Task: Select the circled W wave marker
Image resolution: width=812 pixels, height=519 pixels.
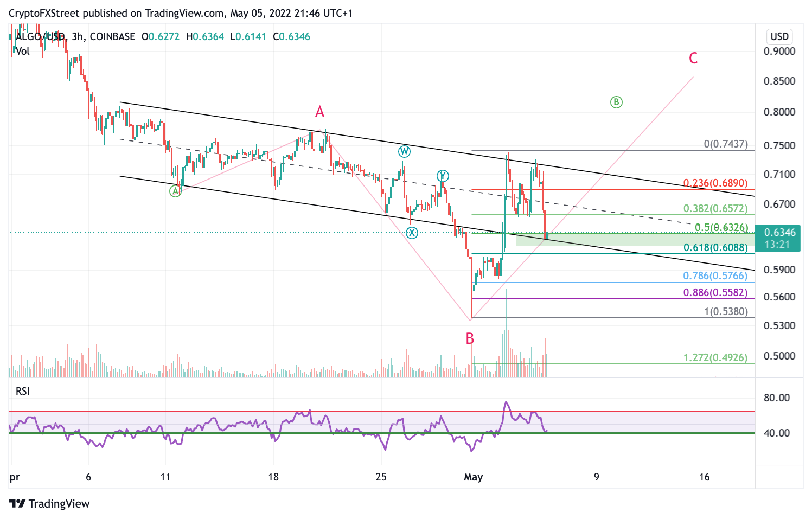Action: coord(404,152)
